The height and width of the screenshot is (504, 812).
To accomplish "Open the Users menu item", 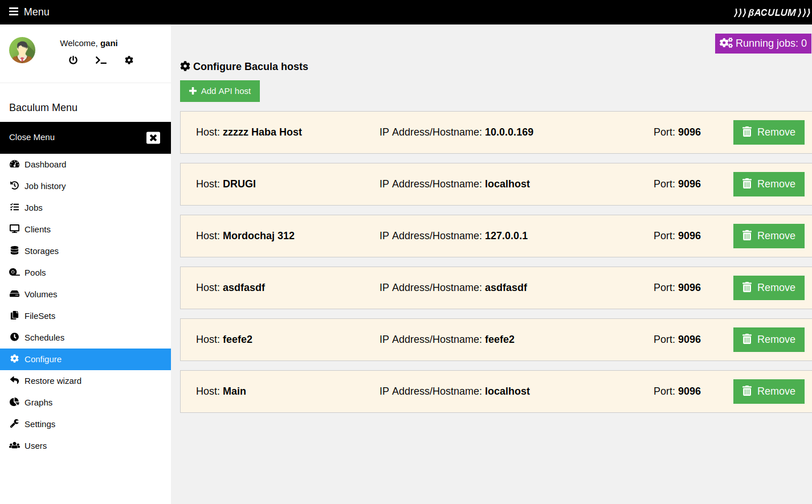I will coord(85,446).
